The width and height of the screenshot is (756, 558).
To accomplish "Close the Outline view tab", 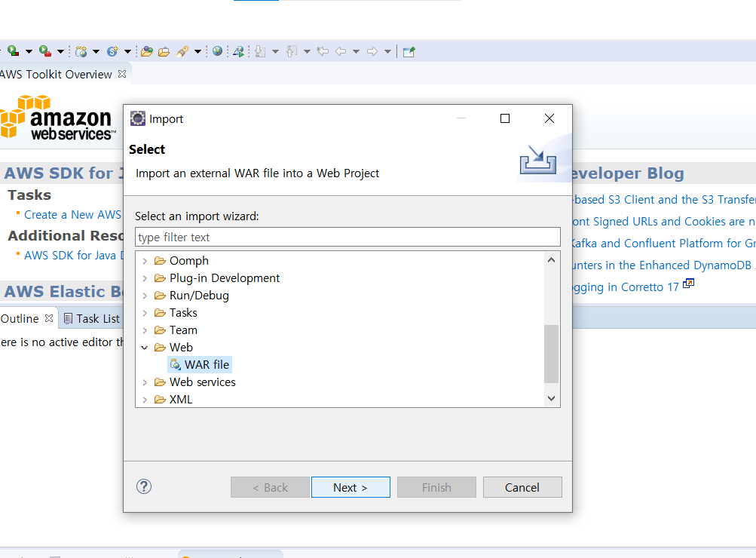I will point(49,318).
